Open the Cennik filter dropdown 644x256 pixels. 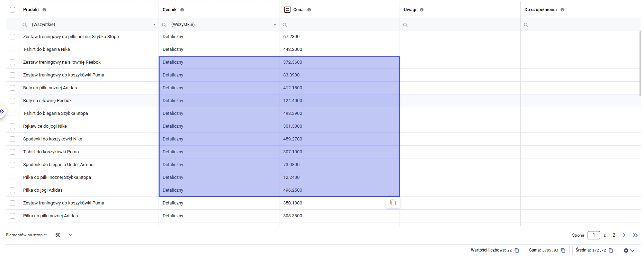(x=275, y=25)
